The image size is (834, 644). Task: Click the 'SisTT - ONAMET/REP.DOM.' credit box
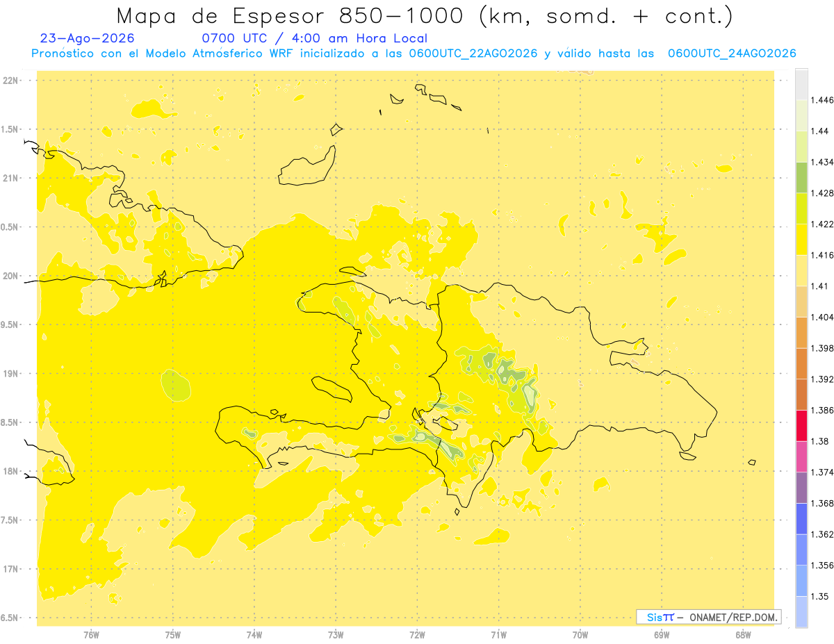[708, 617]
